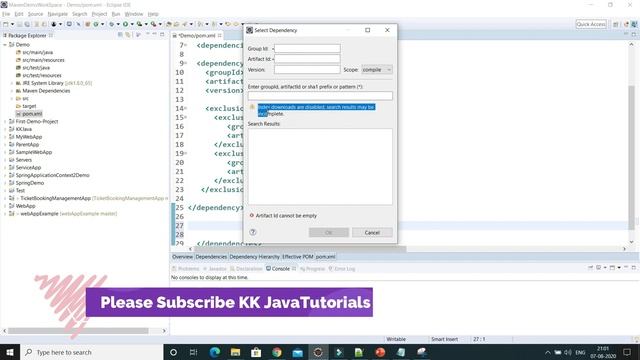The height and width of the screenshot is (360, 640).
Task: Click the Search Results list area
Action: click(x=320, y=167)
